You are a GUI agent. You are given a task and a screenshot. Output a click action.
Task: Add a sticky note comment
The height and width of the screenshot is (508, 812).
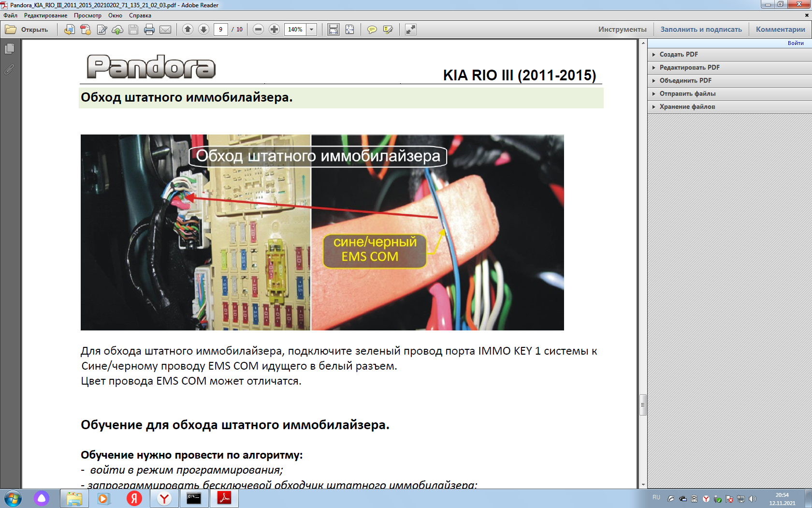[x=372, y=30]
